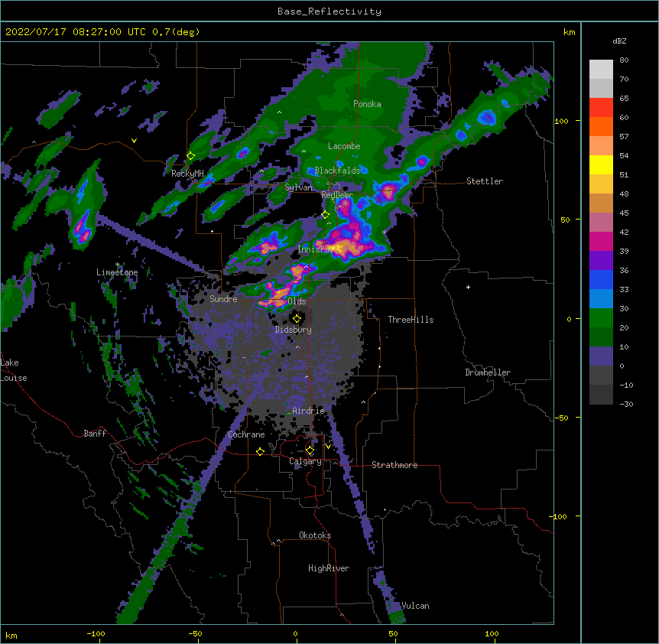Click the yellow diamond marker above Didsbury
The height and width of the screenshot is (644, 659).
pos(297,319)
